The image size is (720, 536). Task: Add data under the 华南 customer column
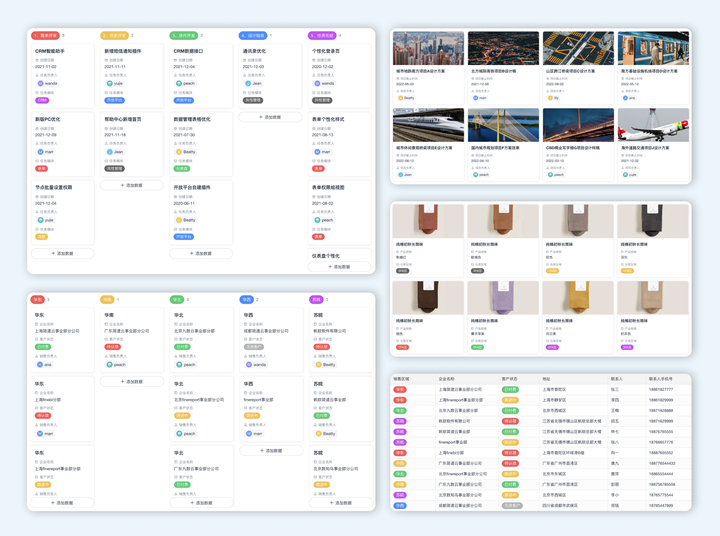(132, 382)
